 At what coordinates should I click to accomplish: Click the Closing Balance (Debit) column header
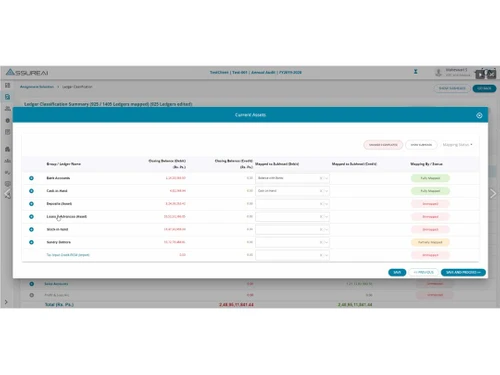(167, 164)
